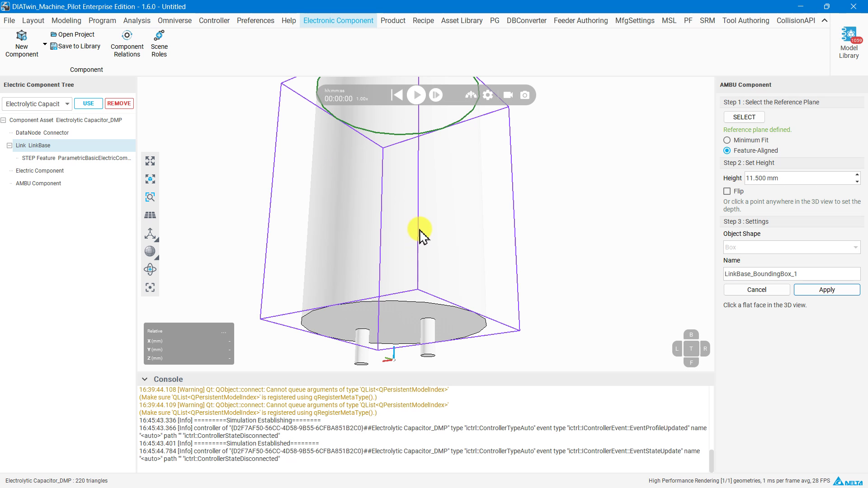Click the fit-to-selected-object icon
868x488 pixels.
tap(150, 179)
